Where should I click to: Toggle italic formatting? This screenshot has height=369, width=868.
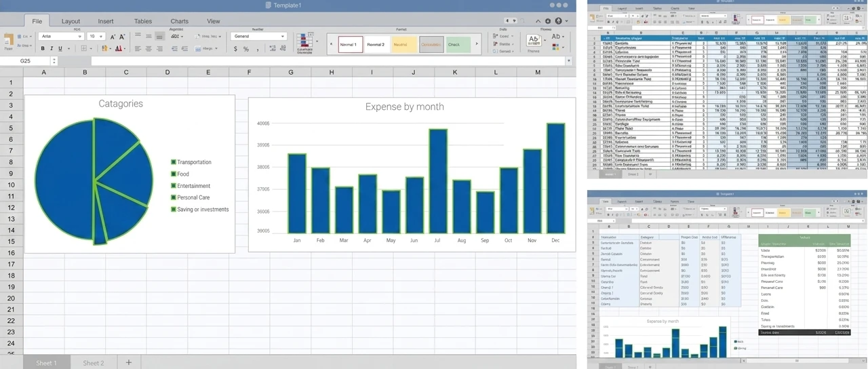[52, 49]
